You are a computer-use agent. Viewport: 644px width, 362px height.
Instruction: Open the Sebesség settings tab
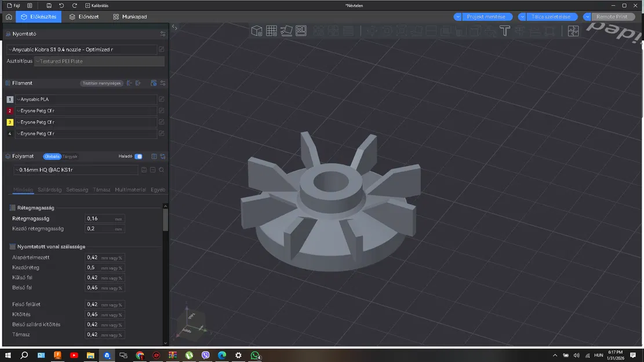coord(77,189)
